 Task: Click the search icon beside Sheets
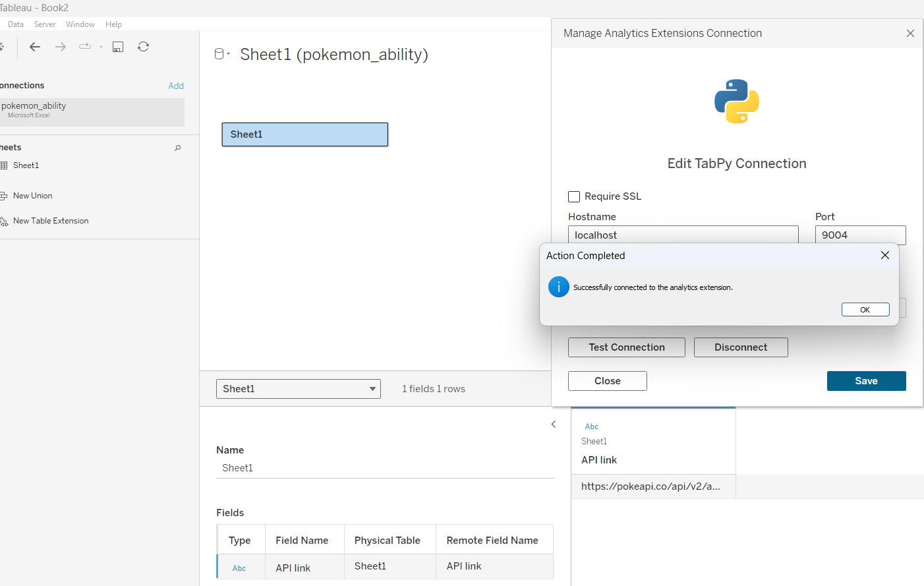pyautogui.click(x=177, y=148)
